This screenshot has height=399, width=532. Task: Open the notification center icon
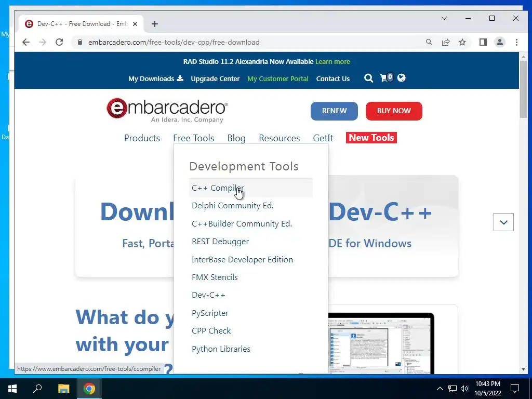tap(515, 389)
